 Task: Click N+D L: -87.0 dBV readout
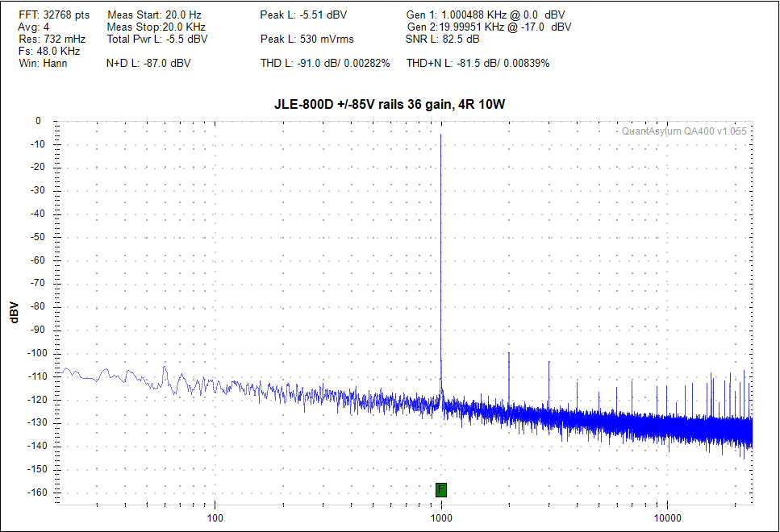pyautogui.click(x=148, y=63)
